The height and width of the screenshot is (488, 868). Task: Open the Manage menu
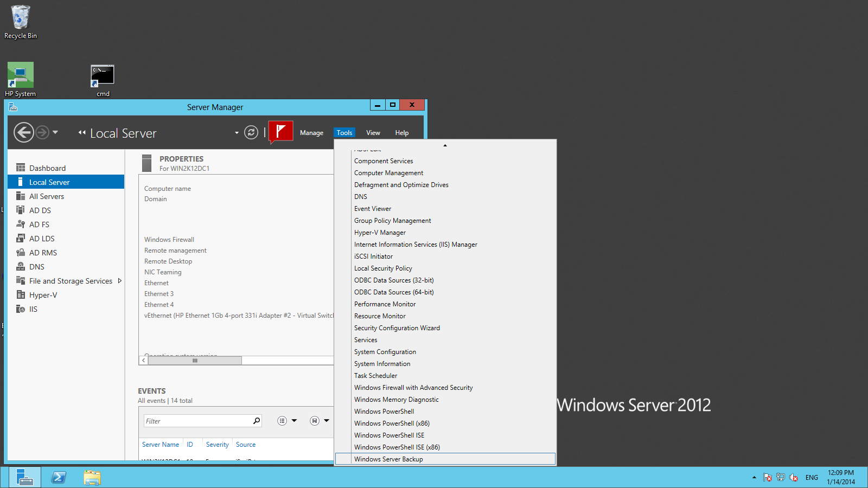pyautogui.click(x=311, y=133)
